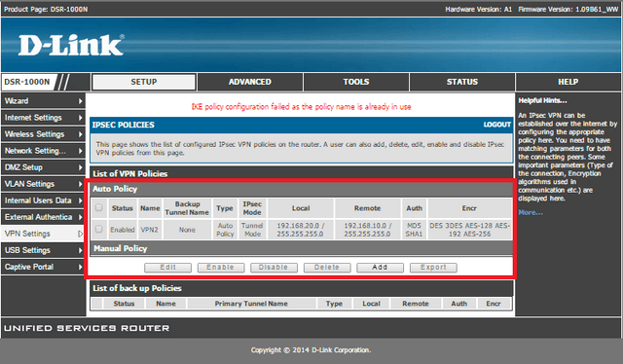
Task: Click the Export button
Action: tap(433, 268)
